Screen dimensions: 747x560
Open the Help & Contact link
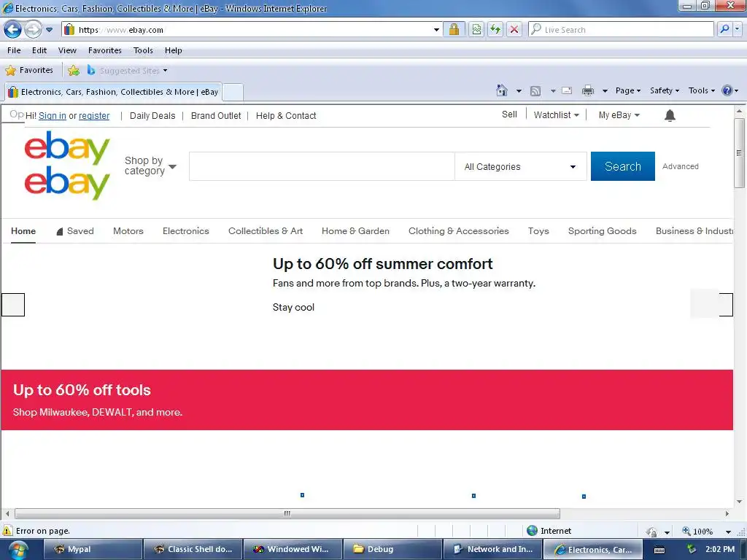(286, 116)
